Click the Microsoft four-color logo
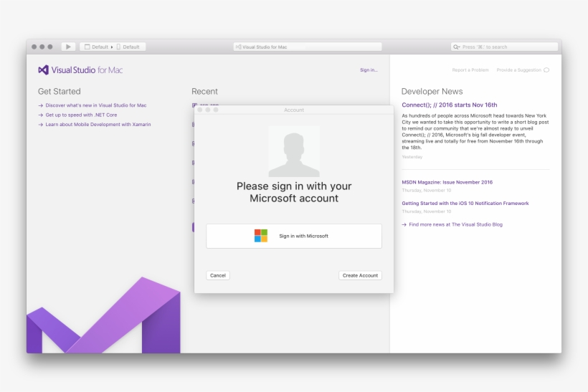 click(x=261, y=236)
